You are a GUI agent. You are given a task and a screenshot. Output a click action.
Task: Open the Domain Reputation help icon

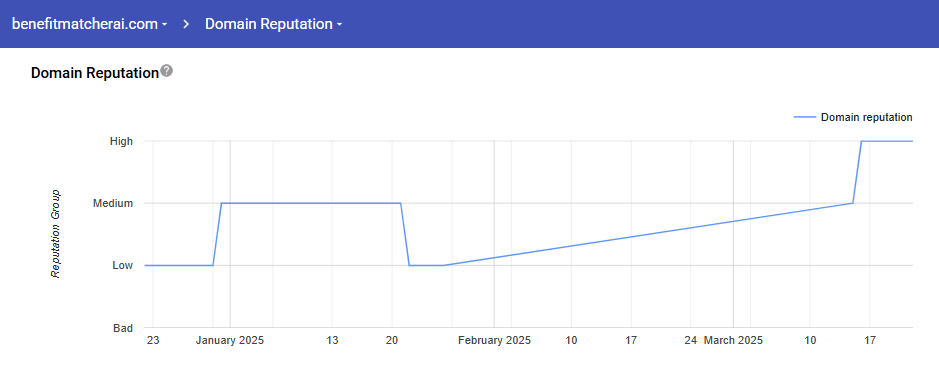pyautogui.click(x=167, y=71)
